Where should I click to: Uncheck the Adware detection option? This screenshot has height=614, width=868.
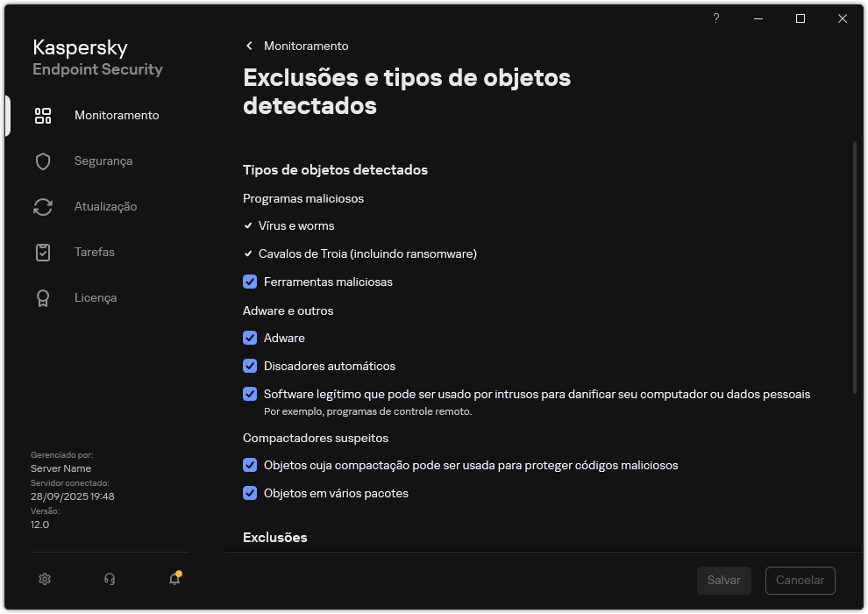pyautogui.click(x=250, y=338)
